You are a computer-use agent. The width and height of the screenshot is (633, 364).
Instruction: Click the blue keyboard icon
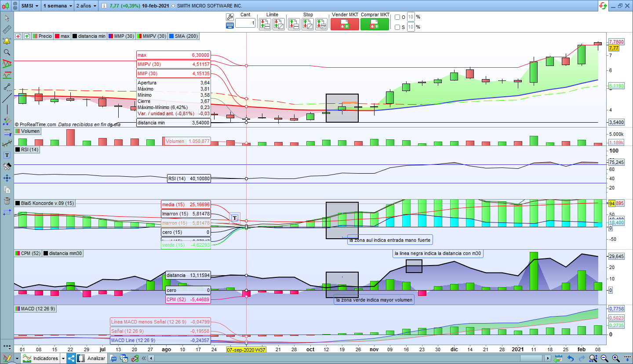point(230,25)
